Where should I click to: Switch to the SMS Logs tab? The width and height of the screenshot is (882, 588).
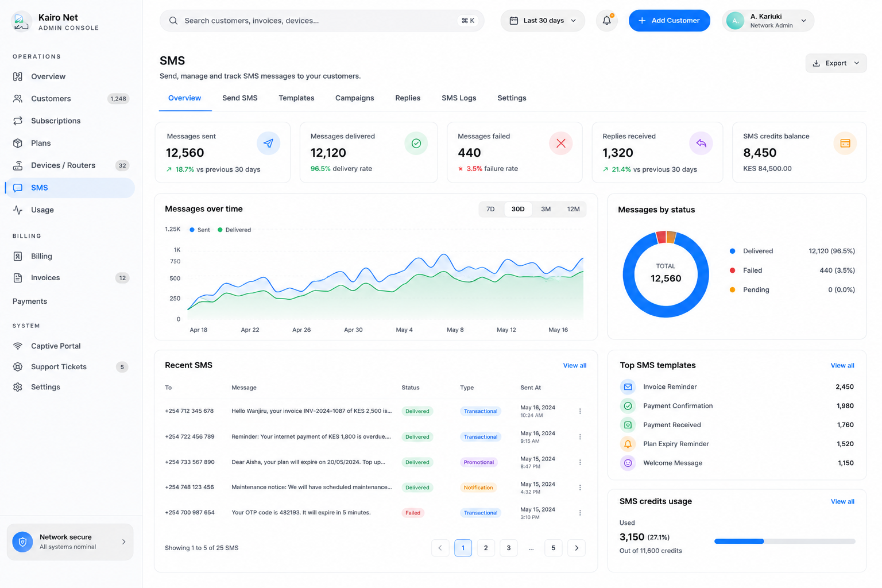click(x=459, y=98)
